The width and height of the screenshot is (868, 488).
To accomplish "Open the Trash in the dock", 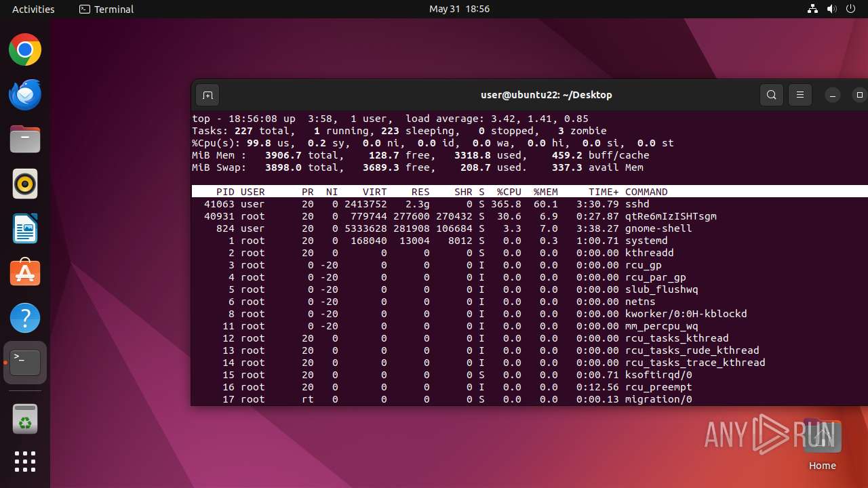I will pyautogui.click(x=25, y=419).
